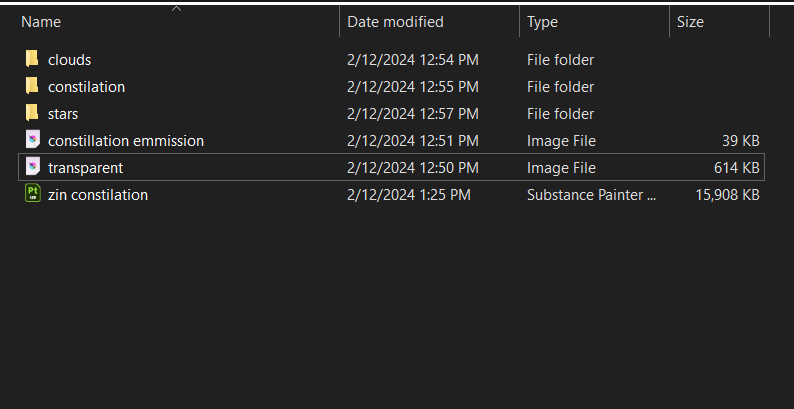The width and height of the screenshot is (794, 409).
Task: Select the constillation emmission file name
Action: pyautogui.click(x=126, y=141)
